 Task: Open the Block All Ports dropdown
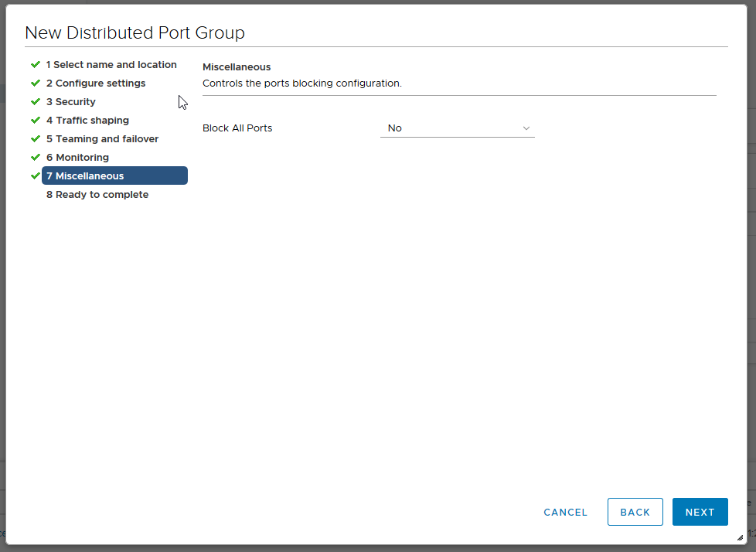pos(457,128)
